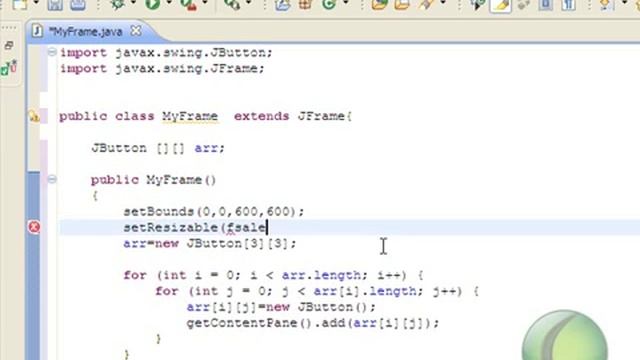Click the outer loop 'for (int i = 0; ...'
Image resolution: width=640 pixels, height=360 pixels.
pos(273,276)
